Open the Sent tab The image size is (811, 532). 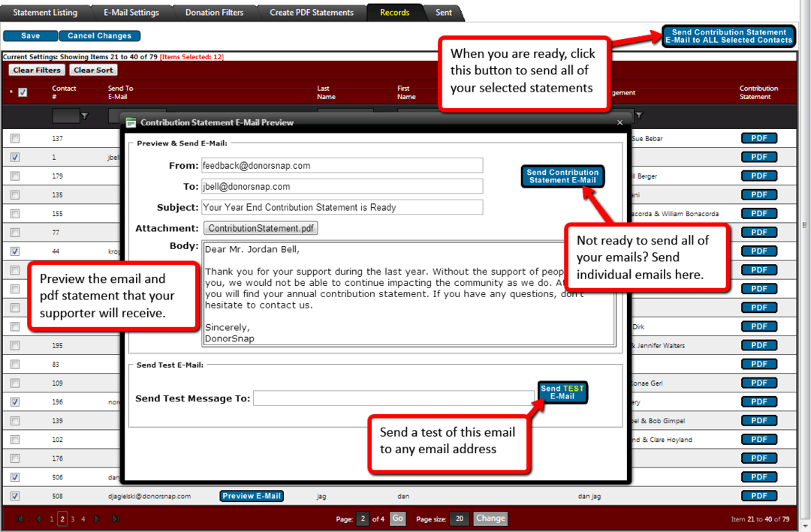click(444, 13)
